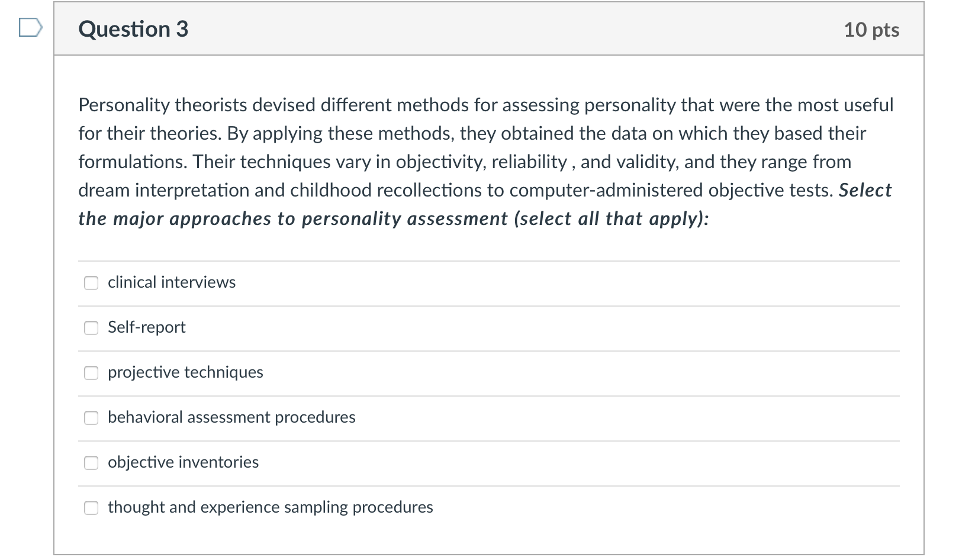Enable the projective techniques checkbox

point(91,373)
